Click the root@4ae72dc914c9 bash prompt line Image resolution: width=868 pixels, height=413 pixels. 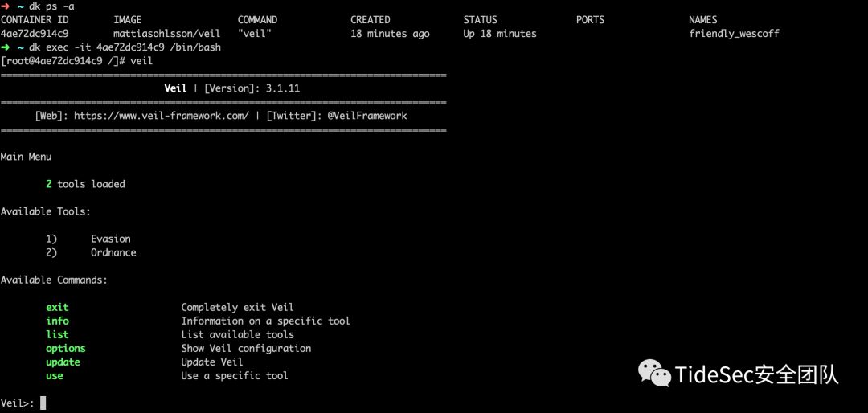[x=76, y=61]
